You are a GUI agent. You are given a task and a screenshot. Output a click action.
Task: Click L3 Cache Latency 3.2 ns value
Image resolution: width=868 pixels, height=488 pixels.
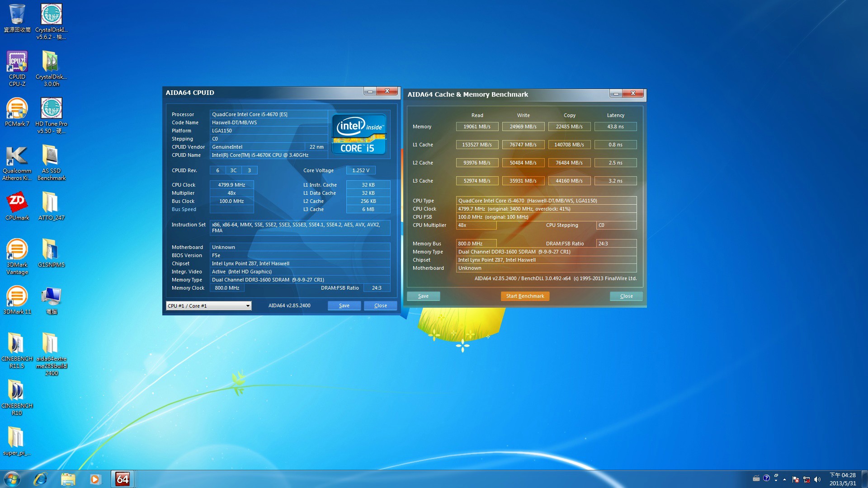(615, 181)
